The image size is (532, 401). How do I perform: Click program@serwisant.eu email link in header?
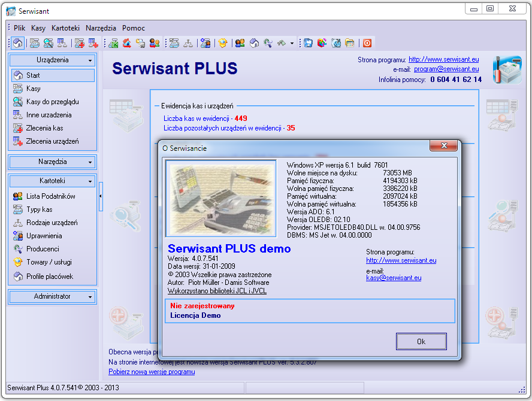446,69
